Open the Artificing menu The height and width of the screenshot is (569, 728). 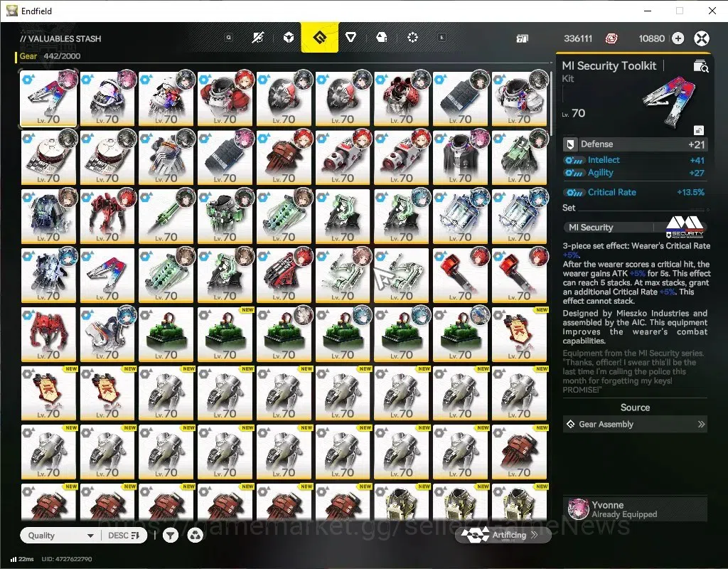pos(503,535)
